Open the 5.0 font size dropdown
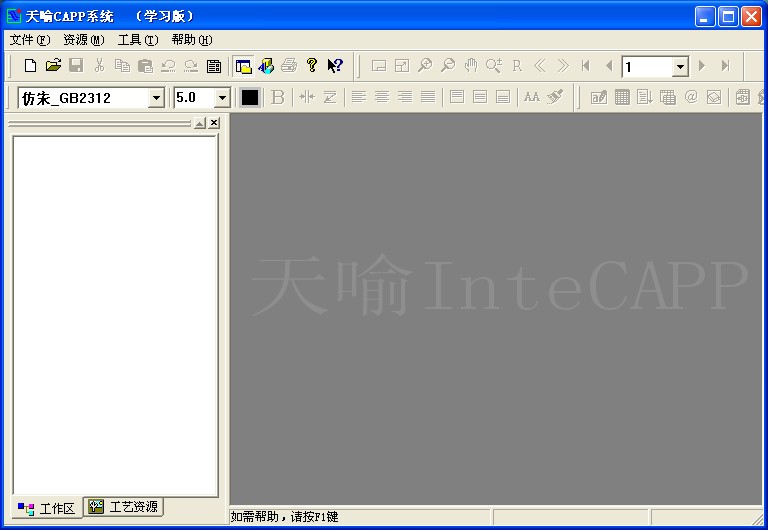The image size is (768, 530). click(x=222, y=98)
